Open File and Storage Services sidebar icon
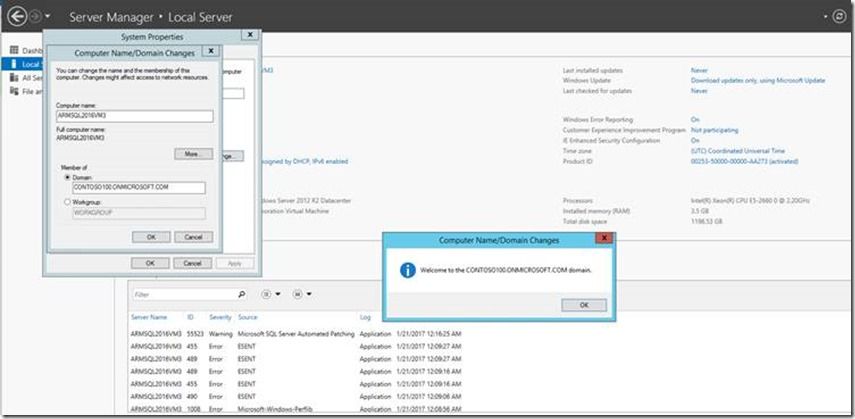 coord(14,91)
